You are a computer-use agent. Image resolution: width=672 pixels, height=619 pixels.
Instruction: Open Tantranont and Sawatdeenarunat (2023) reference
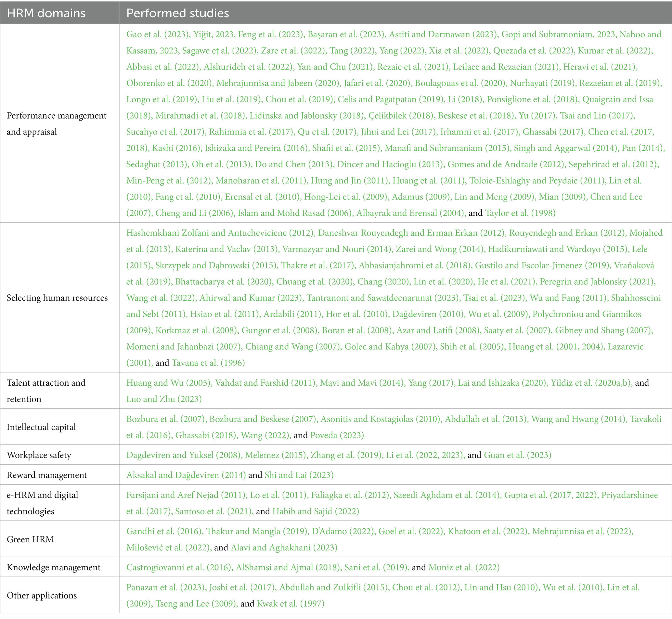(382, 298)
